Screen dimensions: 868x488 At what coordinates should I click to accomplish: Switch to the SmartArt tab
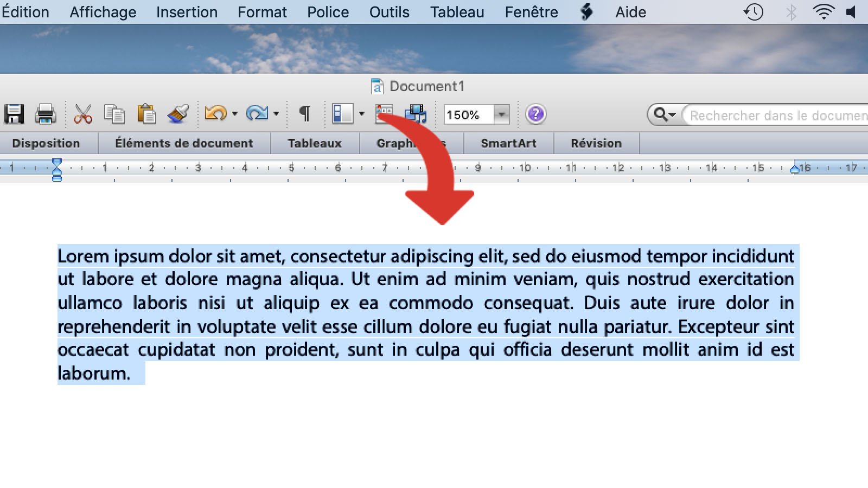pyautogui.click(x=508, y=143)
